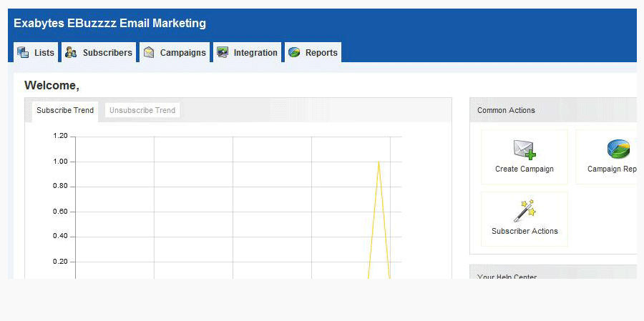Click the Lists tab icon

[x=23, y=52]
